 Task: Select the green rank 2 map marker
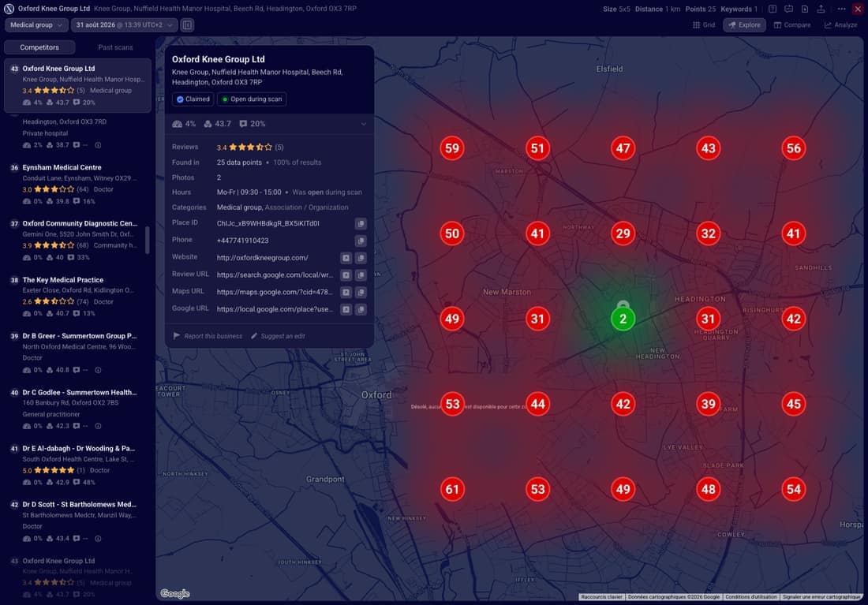click(x=623, y=319)
